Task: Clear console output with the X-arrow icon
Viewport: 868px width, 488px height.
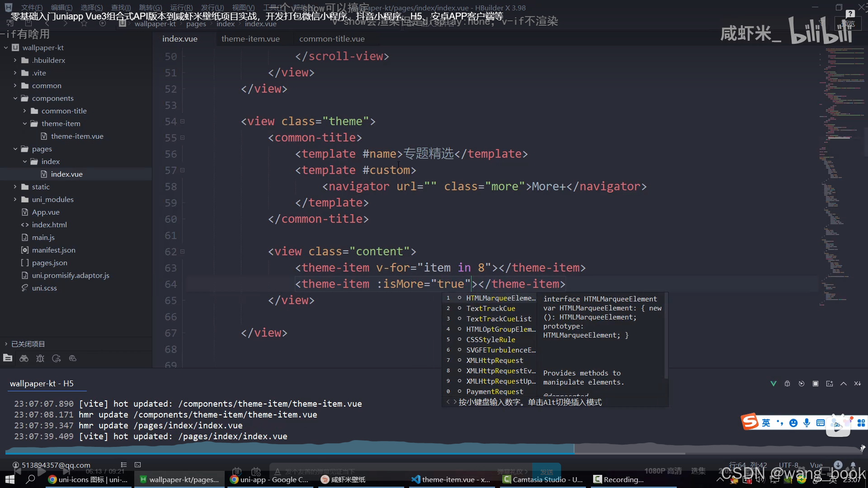Action: (858, 384)
